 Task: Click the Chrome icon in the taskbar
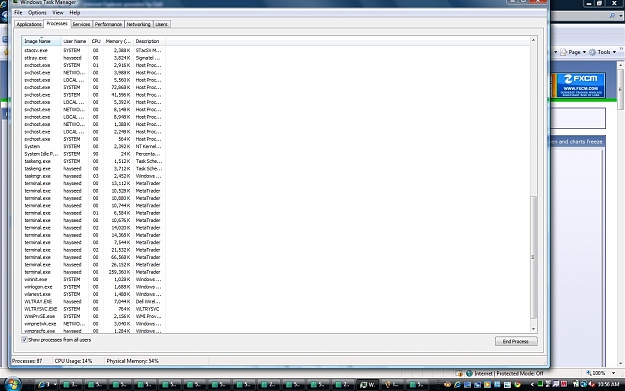pyautogui.click(x=517, y=385)
